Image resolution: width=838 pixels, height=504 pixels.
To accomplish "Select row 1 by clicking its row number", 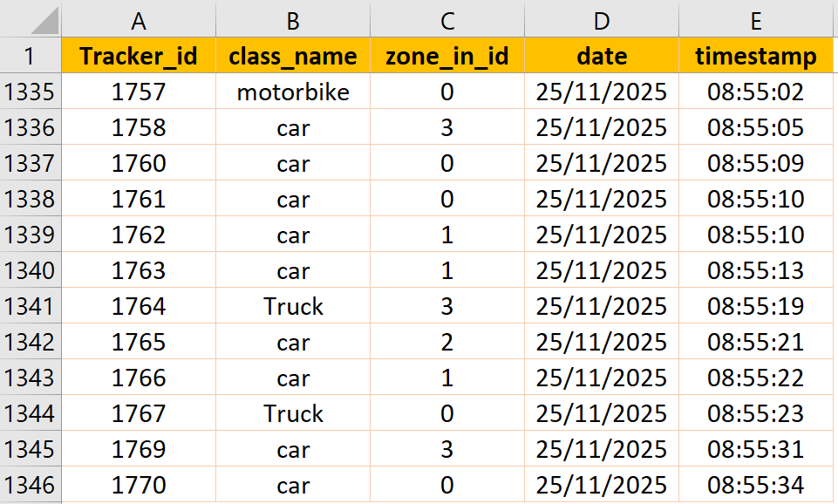I will pos(29,56).
